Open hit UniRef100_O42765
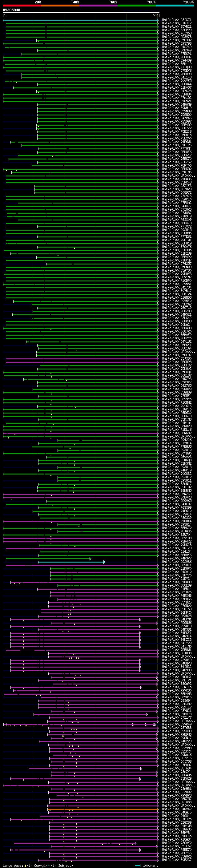The image size is (197, 868). (176, 386)
